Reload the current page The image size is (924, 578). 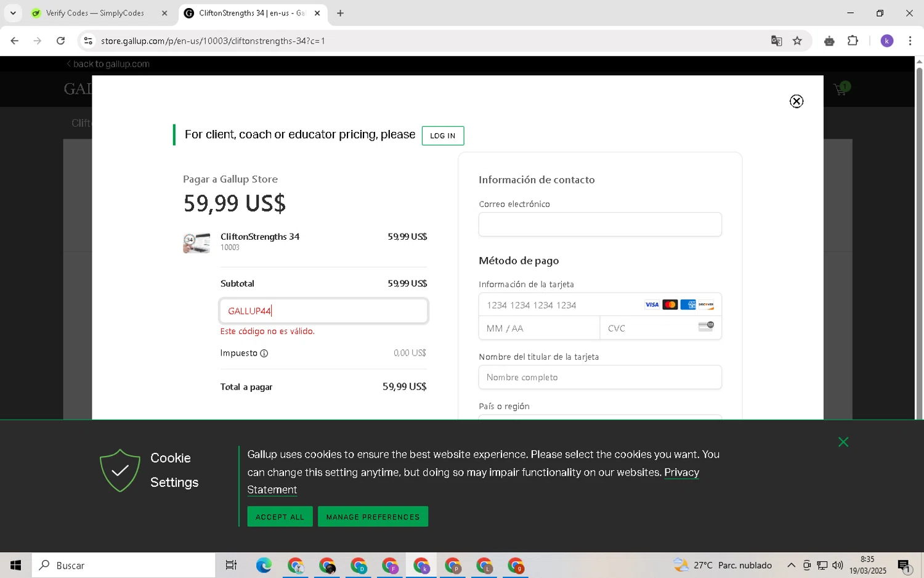pos(60,41)
